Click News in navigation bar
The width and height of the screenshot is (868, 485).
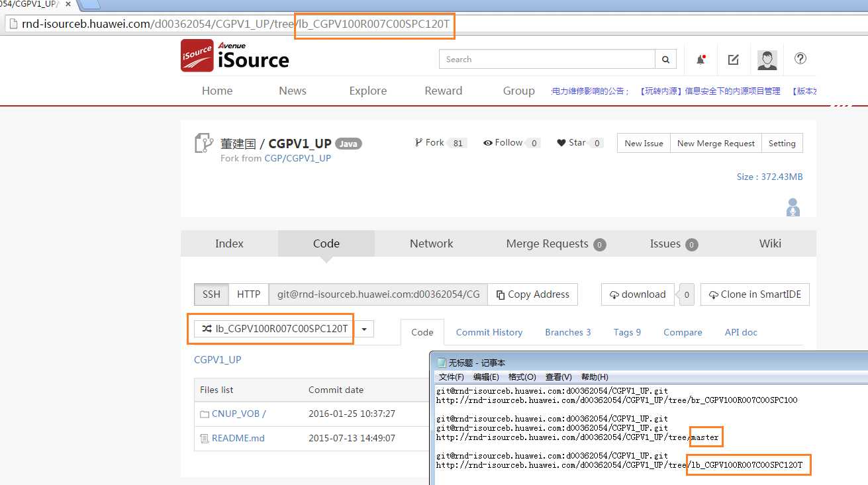[293, 91]
